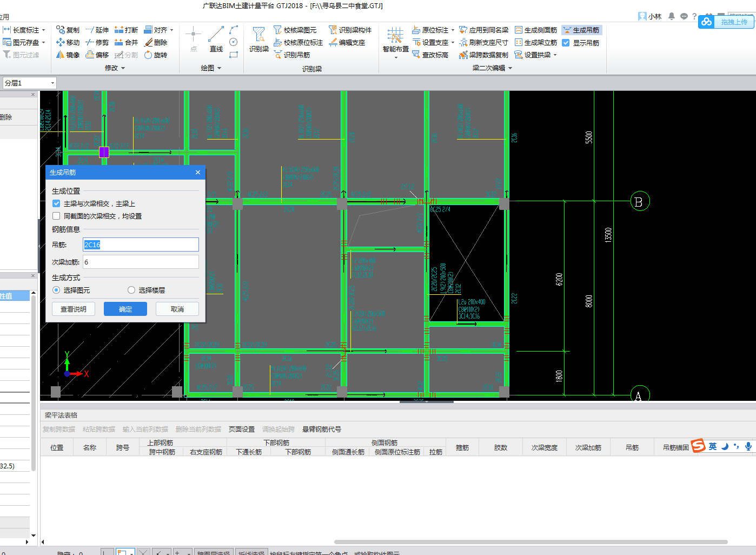Screen dimensions: 756x555
Task: Click the 编辑支座 tool
Action: (x=347, y=42)
